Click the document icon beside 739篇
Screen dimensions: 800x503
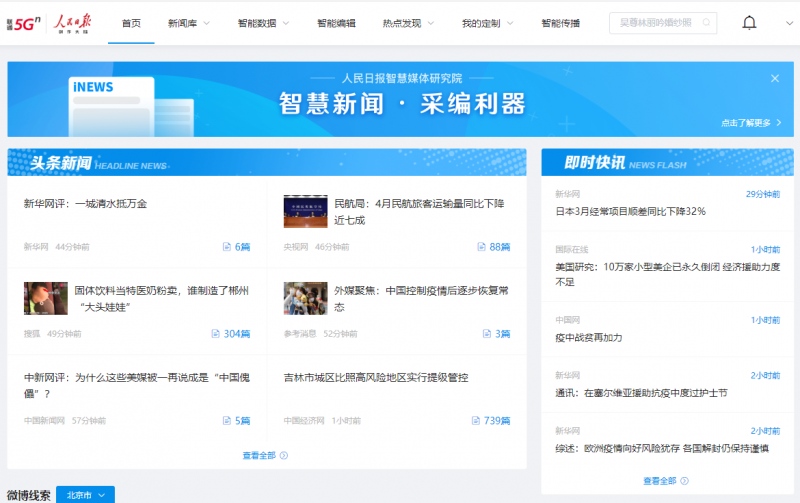[476, 421]
